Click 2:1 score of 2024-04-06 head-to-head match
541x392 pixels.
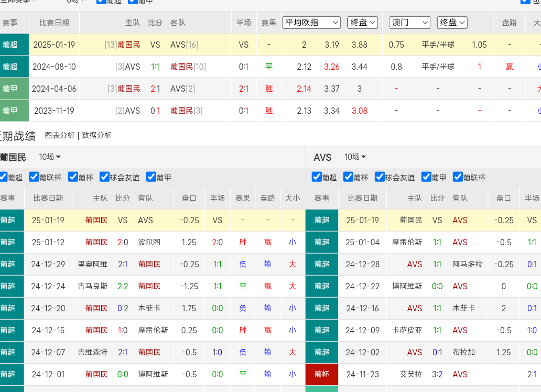coord(155,89)
